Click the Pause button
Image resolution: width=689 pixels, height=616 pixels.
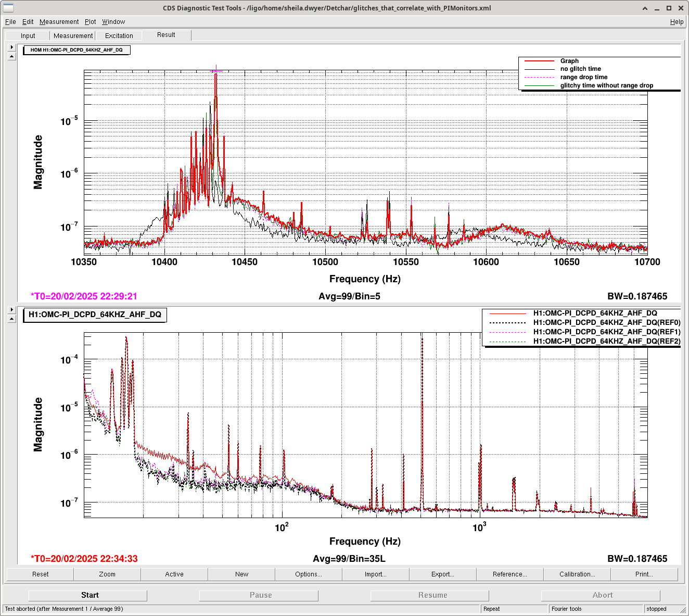tap(259, 595)
